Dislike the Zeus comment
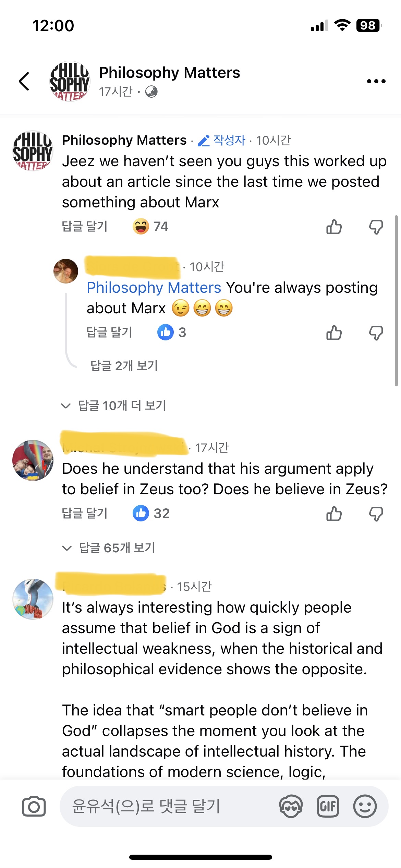 (376, 514)
